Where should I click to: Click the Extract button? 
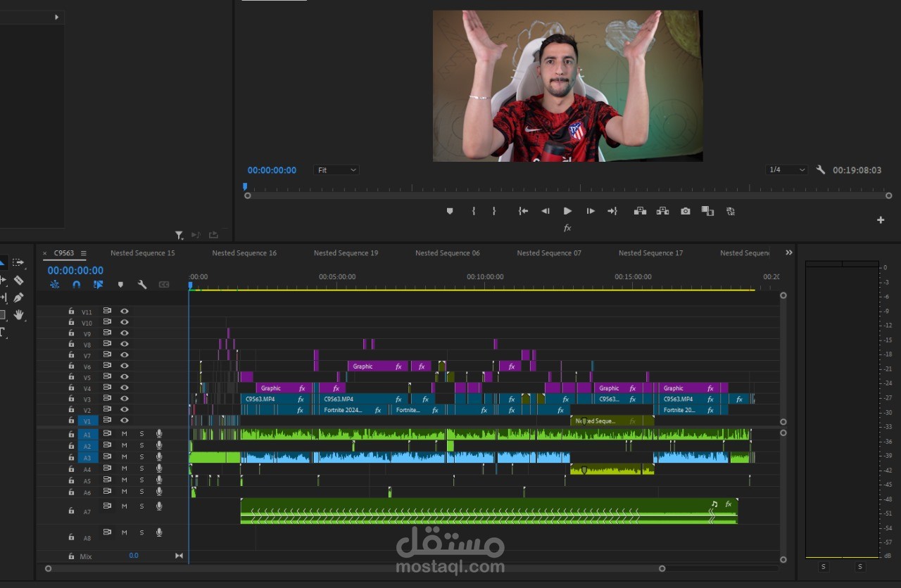click(x=662, y=211)
